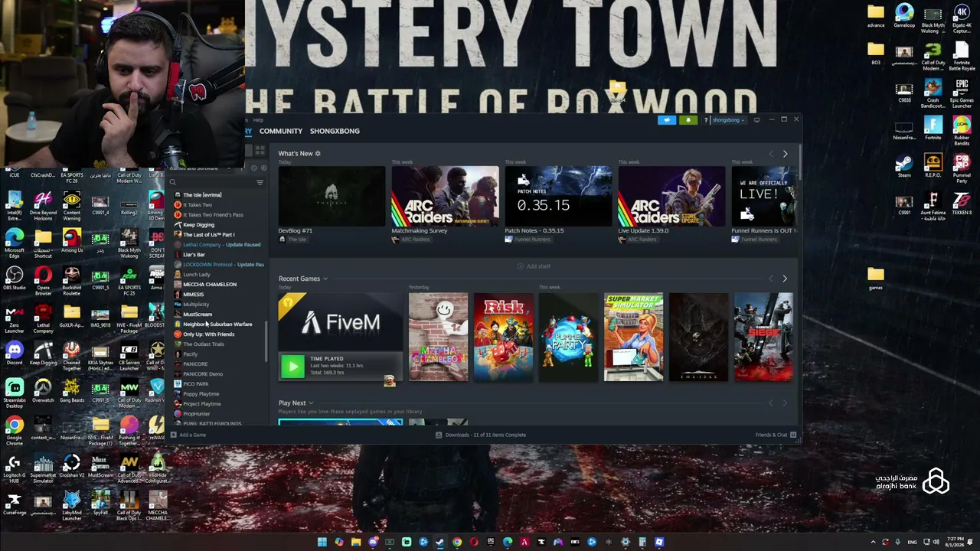Show hidden system tray icons

tap(873, 542)
